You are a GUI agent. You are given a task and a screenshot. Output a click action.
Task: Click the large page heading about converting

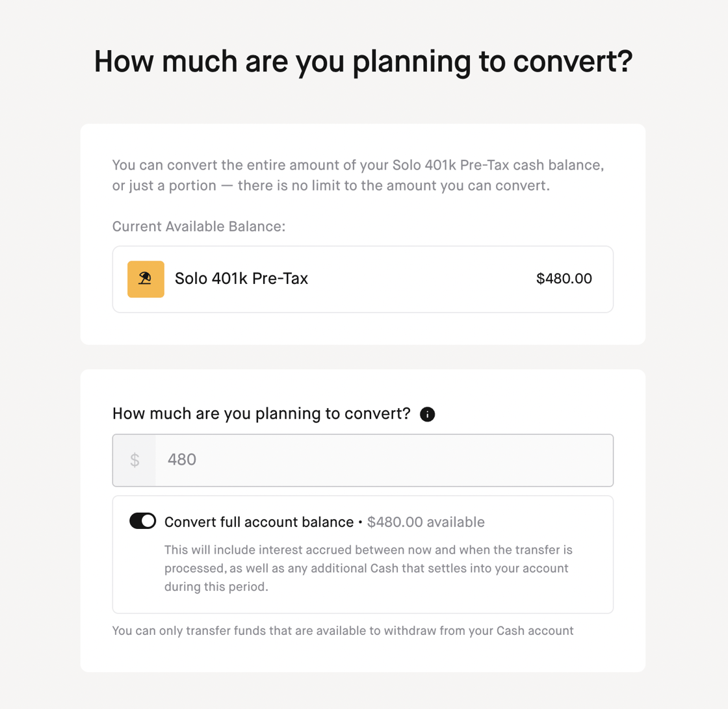tap(363, 61)
